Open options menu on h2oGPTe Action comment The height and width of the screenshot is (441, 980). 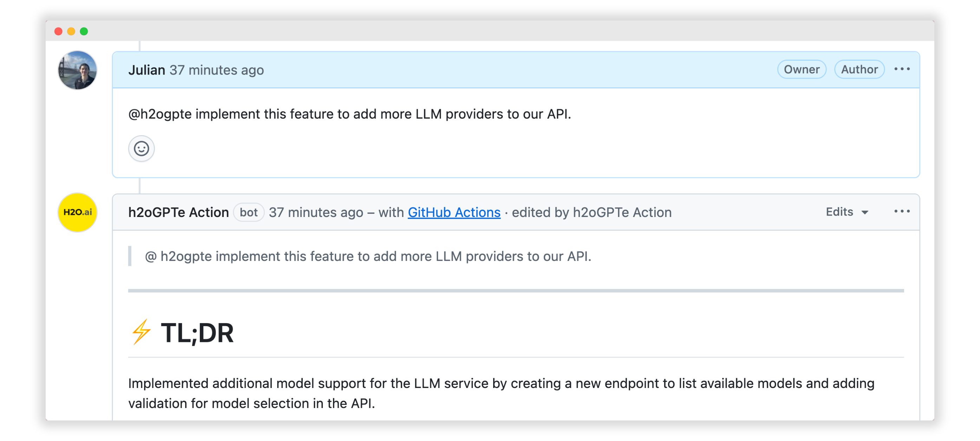[902, 211]
